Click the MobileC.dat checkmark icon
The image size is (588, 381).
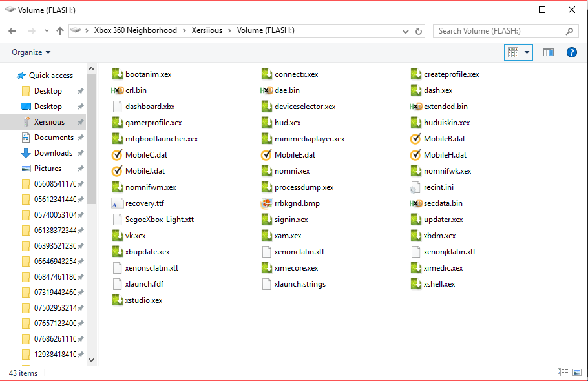click(117, 155)
